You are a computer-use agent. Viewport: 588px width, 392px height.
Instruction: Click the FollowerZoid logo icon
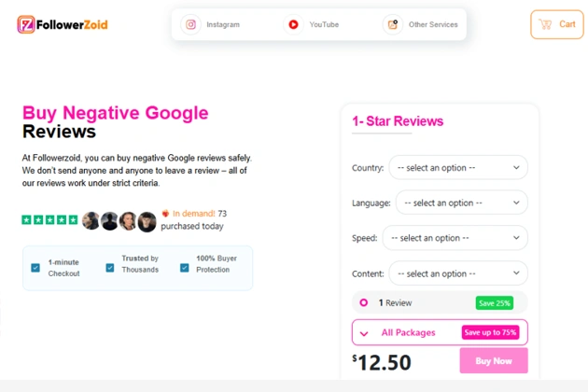26,24
